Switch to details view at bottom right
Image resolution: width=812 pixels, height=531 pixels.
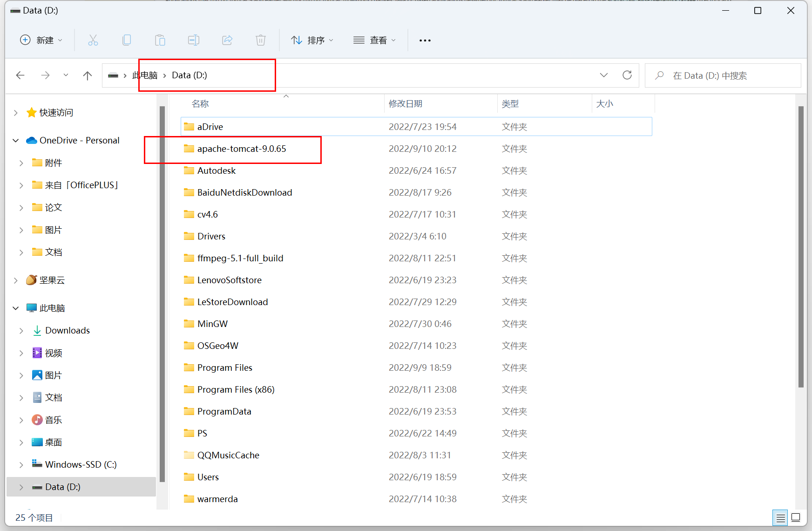780,517
